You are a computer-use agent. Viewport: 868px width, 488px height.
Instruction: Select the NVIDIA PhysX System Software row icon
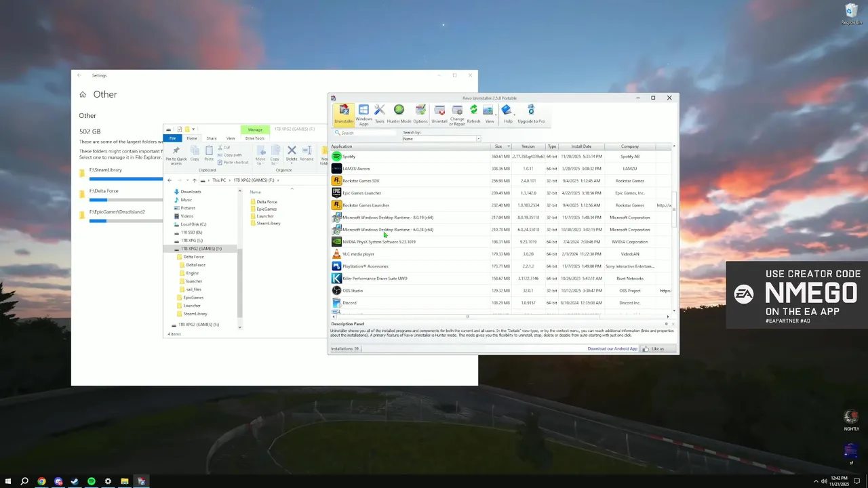point(336,242)
